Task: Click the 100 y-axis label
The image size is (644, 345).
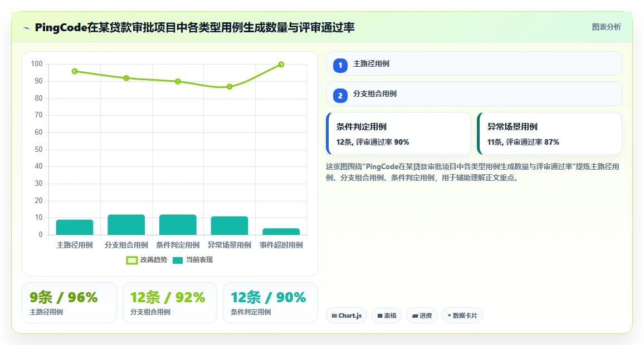Action: pos(37,63)
